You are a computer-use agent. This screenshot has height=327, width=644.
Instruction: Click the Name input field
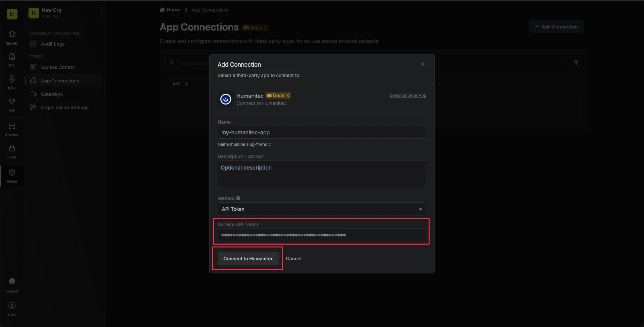tap(322, 132)
